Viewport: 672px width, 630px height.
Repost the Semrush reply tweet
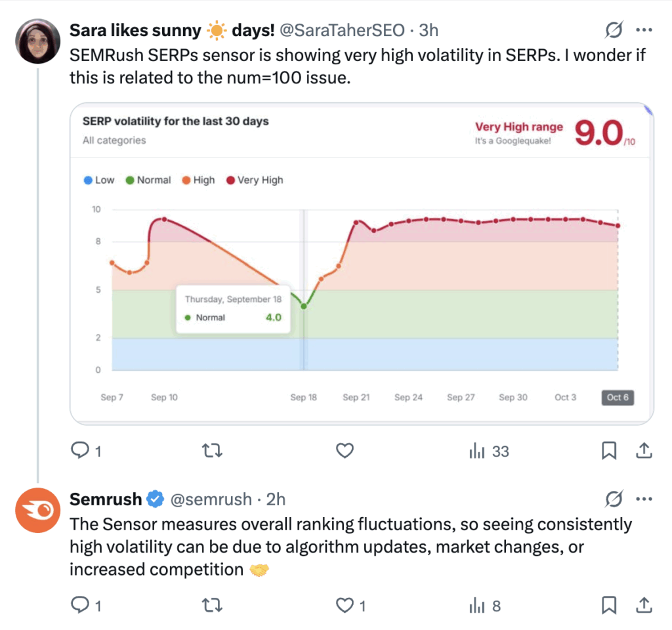[211, 605]
